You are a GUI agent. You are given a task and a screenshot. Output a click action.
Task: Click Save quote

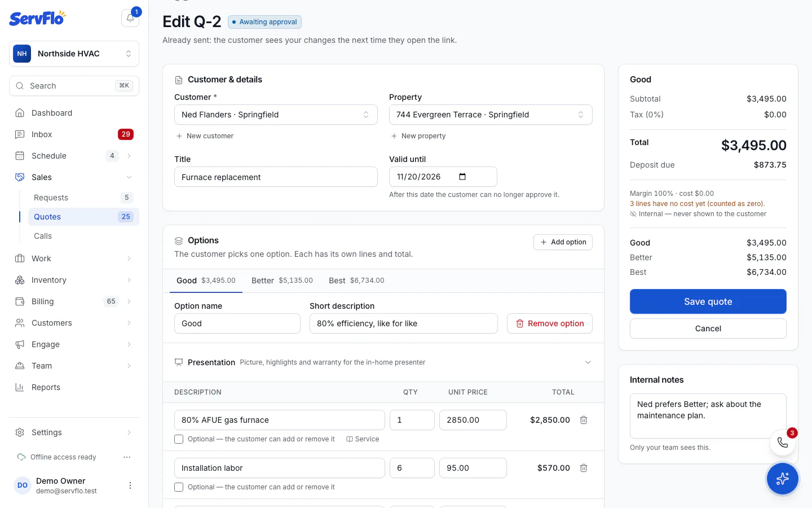tap(708, 301)
